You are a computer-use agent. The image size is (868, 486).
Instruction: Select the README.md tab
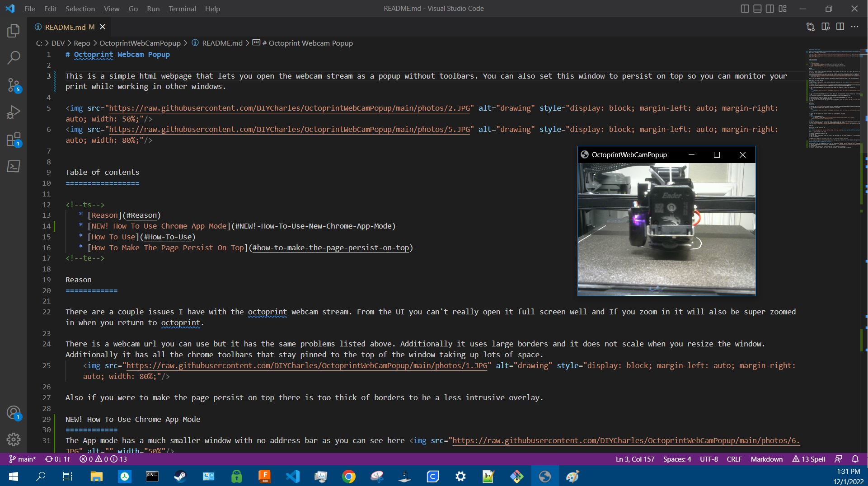[69, 27]
